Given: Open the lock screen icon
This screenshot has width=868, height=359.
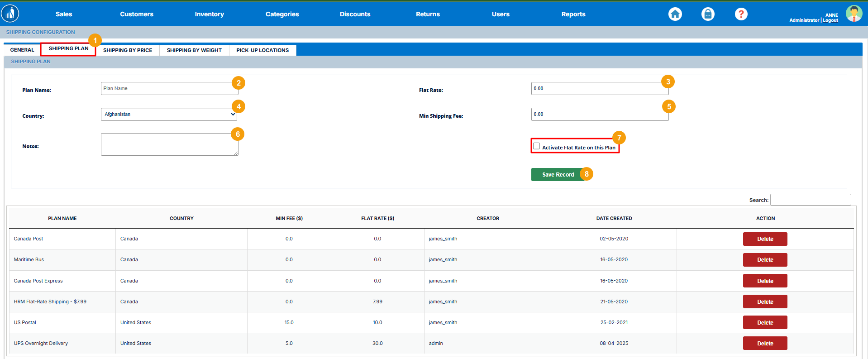Looking at the screenshot, I should click(708, 14).
